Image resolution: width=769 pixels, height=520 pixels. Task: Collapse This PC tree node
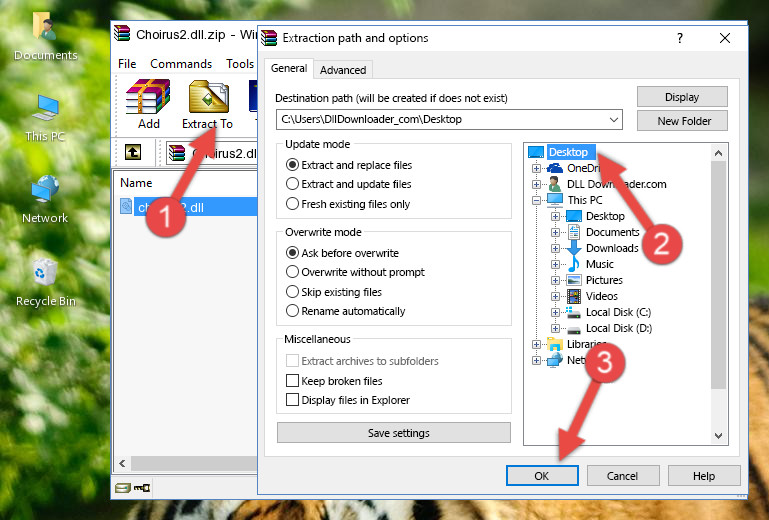coord(536,200)
